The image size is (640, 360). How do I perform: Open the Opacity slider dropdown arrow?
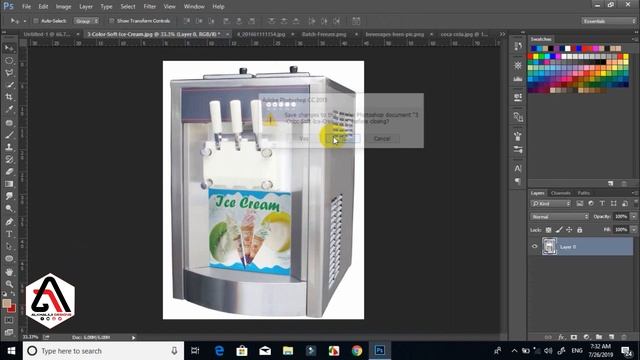click(x=634, y=216)
